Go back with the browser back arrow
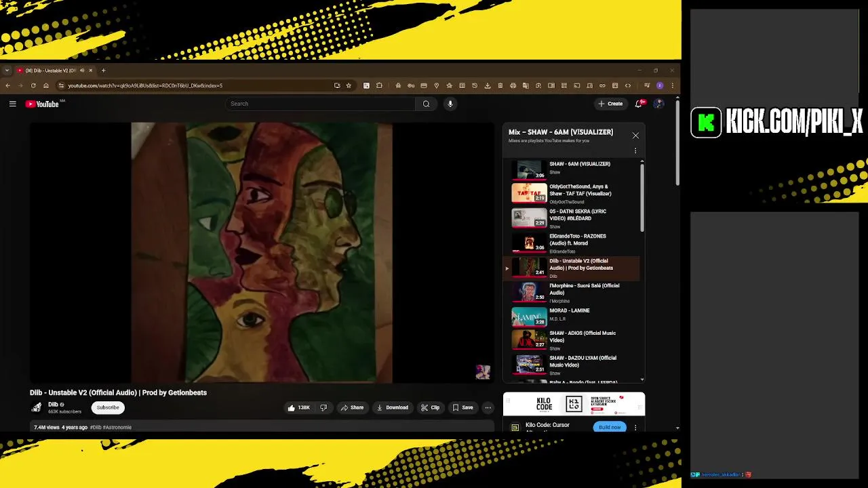The image size is (868, 488). 7,85
